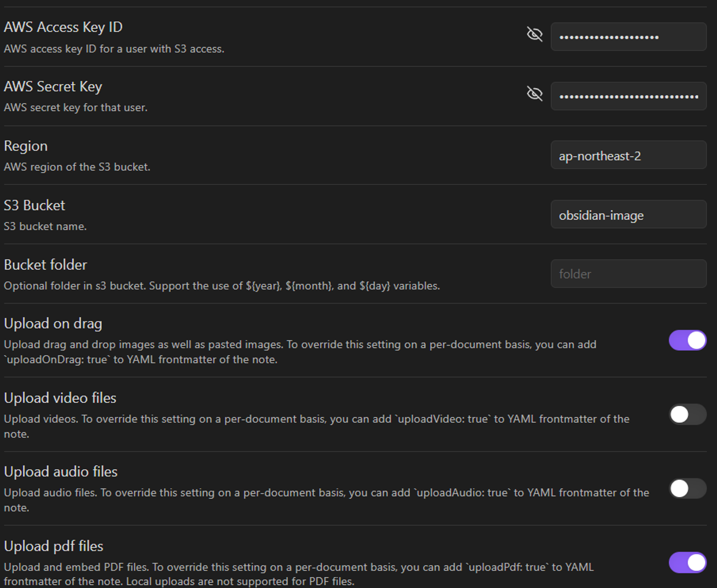The width and height of the screenshot is (717, 588).
Task: Select the S3 Bucket field with obsidian-image
Action: pyautogui.click(x=628, y=215)
